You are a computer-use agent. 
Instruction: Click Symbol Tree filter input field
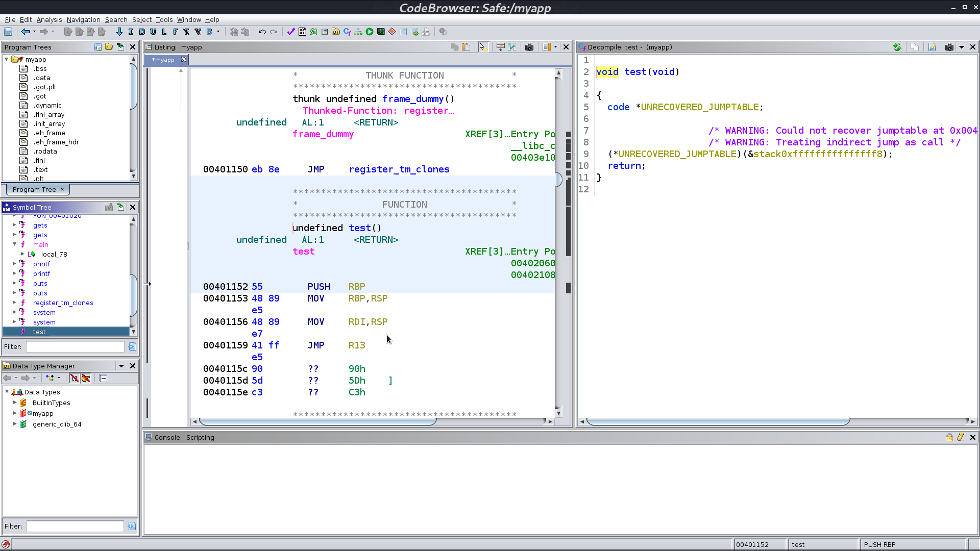(75, 347)
